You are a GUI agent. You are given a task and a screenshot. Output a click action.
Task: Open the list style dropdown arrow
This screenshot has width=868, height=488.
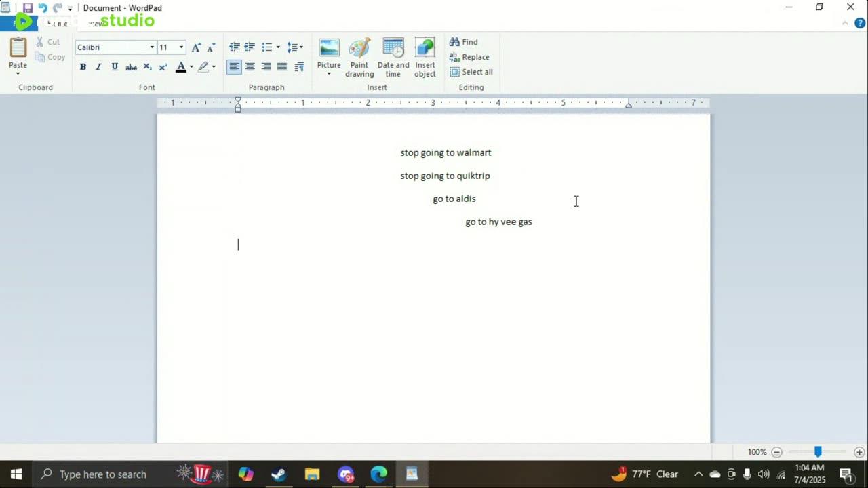(x=278, y=47)
